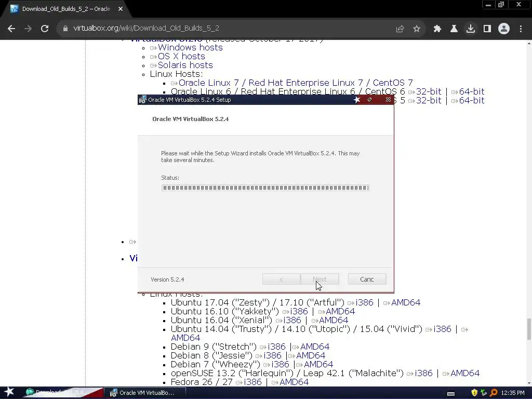Open Debian 7 Wheezy AMD64 link
The height and width of the screenshot is (399, 532).
(x=318, y=364)
